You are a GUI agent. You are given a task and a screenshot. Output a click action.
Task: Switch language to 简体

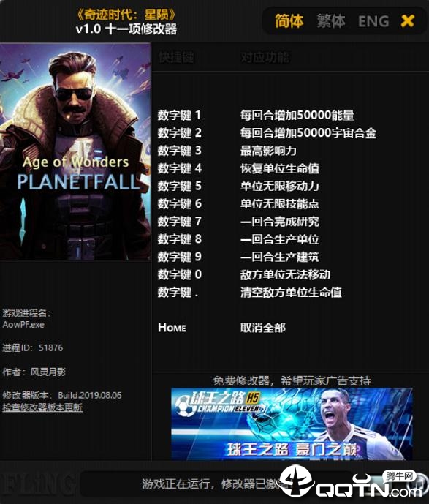[289, 21]
